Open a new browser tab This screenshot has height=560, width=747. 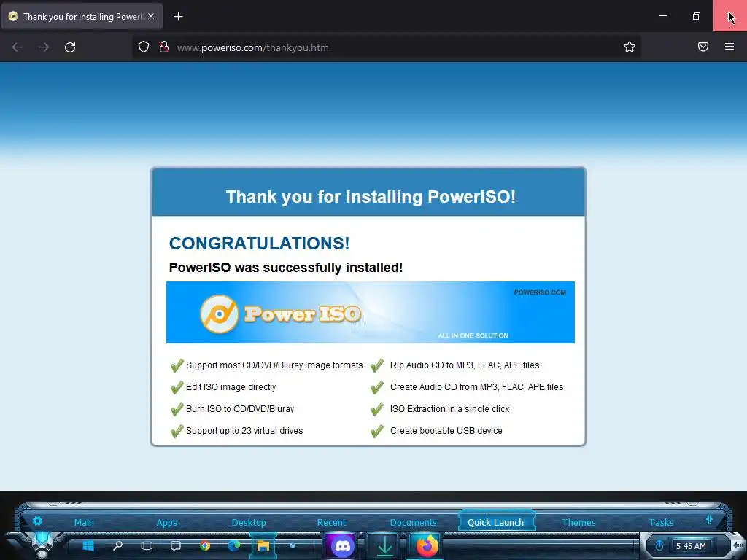click(x=178, y=17)
